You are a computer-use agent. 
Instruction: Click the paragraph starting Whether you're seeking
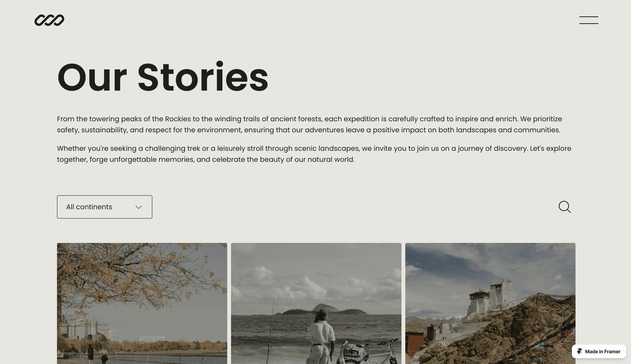tap(314, 154)
